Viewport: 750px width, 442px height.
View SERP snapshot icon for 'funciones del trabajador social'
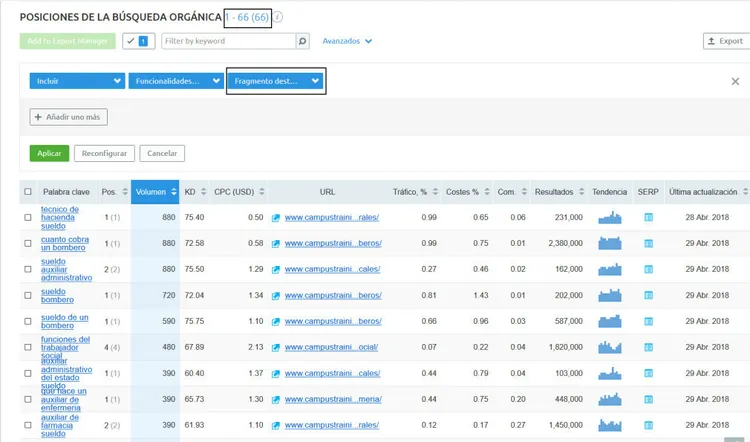649,347
